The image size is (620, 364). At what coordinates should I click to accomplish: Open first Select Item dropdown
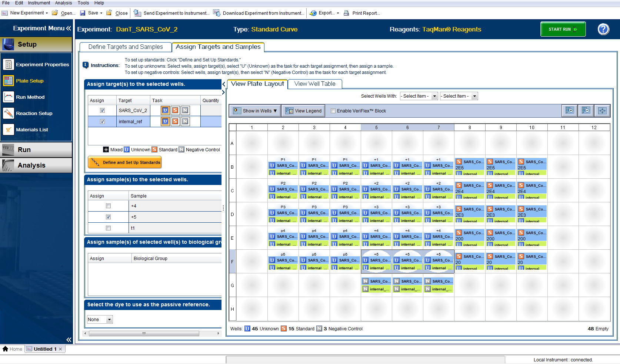point(419,96)
